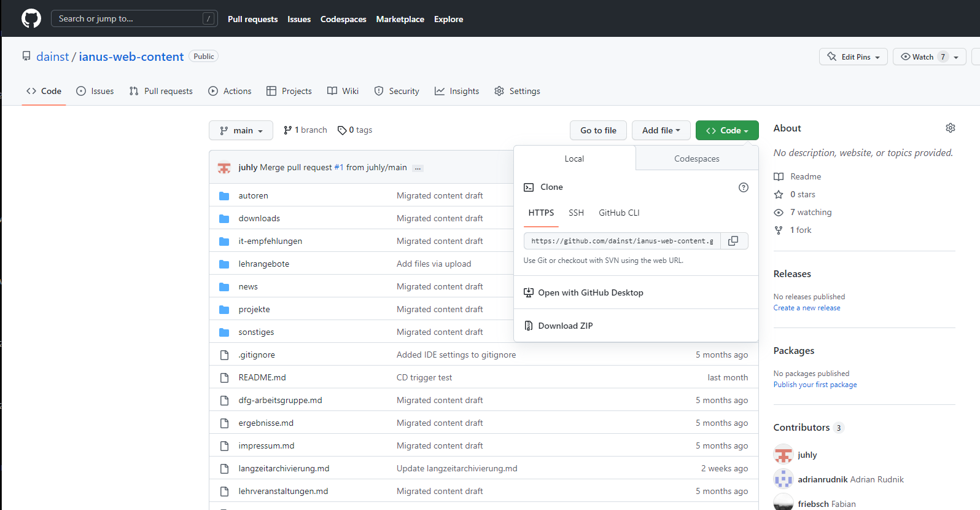This screenshot has height=510, width=980.
Task: Click the news folder icon
Action: [224, 287]
